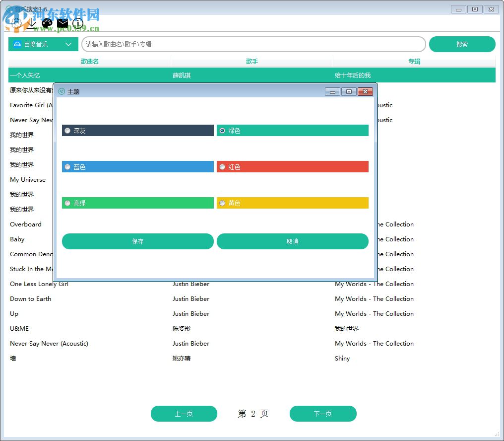Select the 红色 red theme radio
This screenshot has height=441, width=504.
pyautogui.click(x=222, y=167)
